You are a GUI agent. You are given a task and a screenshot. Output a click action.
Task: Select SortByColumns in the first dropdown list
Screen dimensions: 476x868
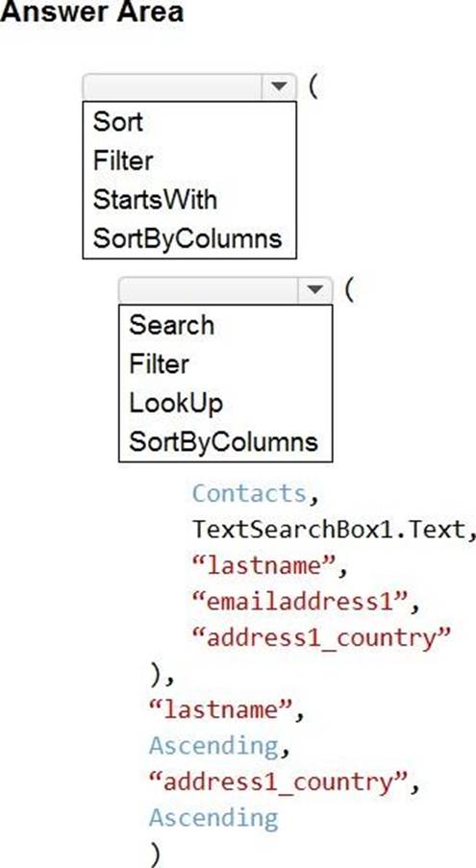pyautogui.click(x=188, y=238)
